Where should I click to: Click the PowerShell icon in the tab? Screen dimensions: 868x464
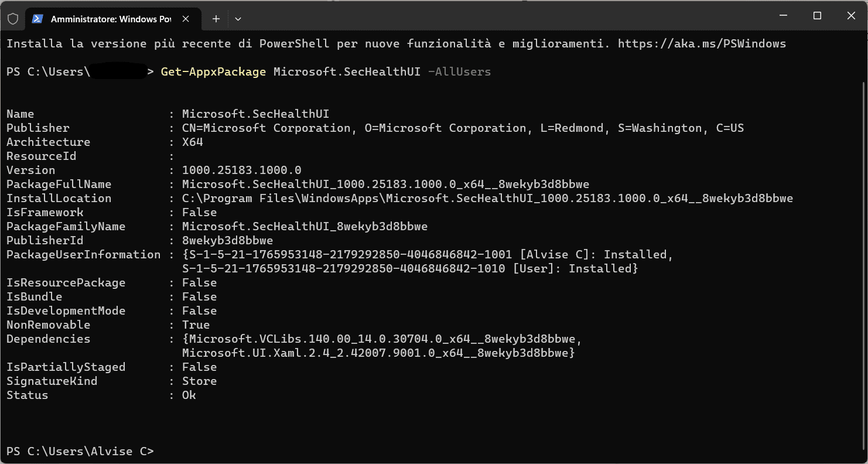37,19
